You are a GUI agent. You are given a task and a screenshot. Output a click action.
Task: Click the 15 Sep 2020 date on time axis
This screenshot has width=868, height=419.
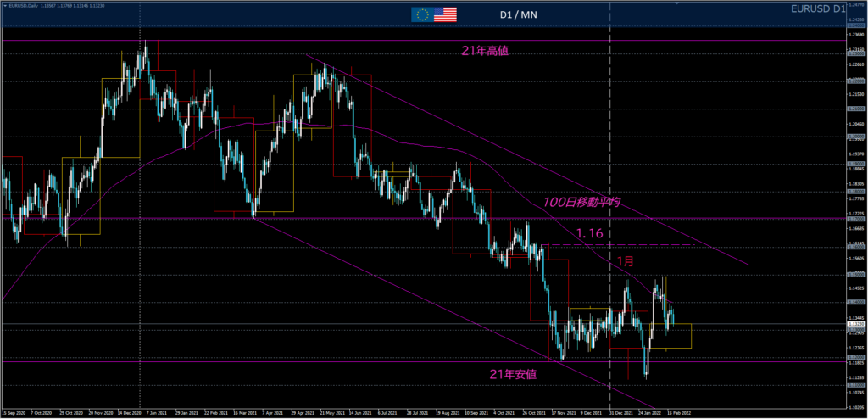tap(15, 414)
